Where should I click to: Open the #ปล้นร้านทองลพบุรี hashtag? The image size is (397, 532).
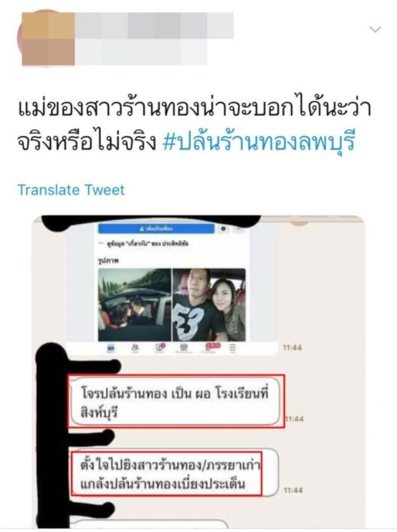pos(259,142)
